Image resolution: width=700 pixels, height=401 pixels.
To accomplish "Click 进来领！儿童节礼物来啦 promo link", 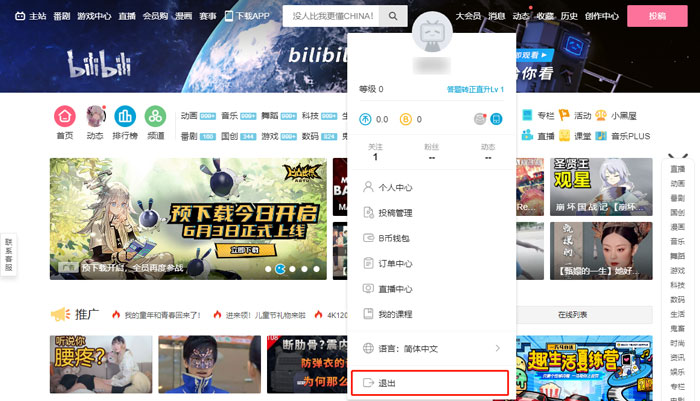I will 265,315.
